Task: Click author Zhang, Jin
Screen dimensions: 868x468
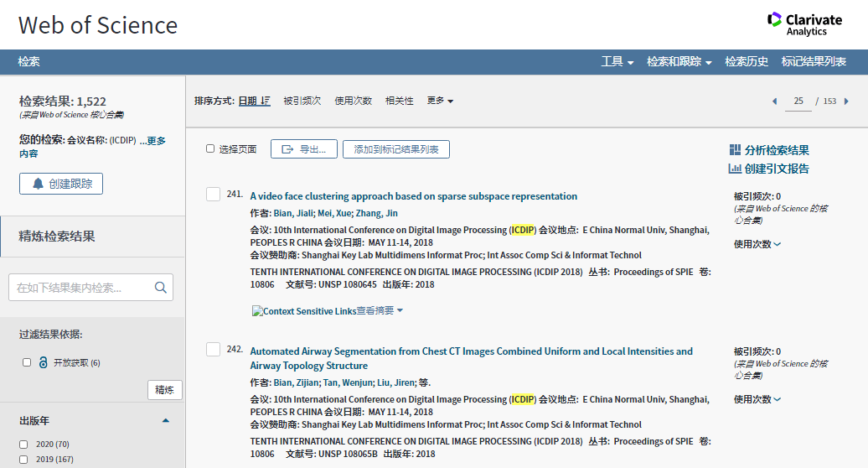Action: 376,213
